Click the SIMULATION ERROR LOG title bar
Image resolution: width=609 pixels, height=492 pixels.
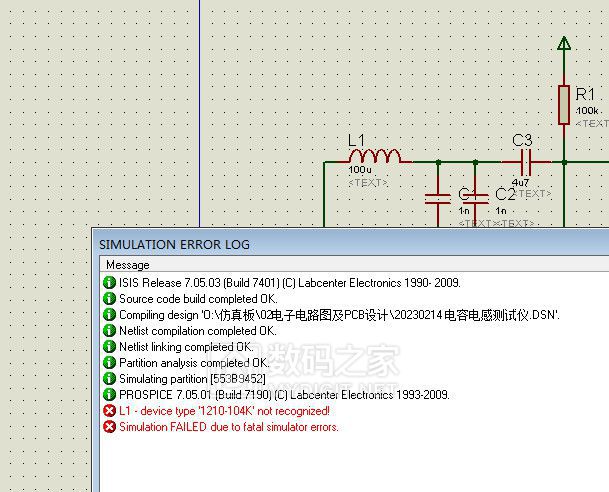[x=351, y=244]
